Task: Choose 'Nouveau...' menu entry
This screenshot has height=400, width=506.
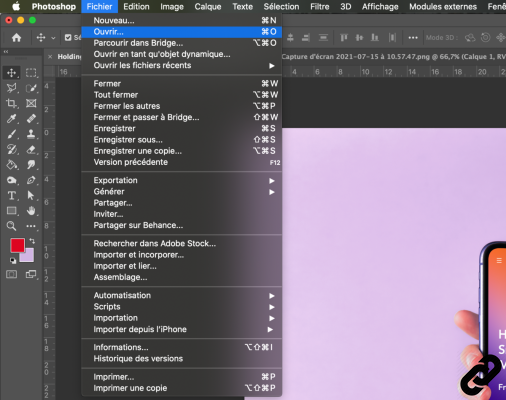Action: (182, 20)
